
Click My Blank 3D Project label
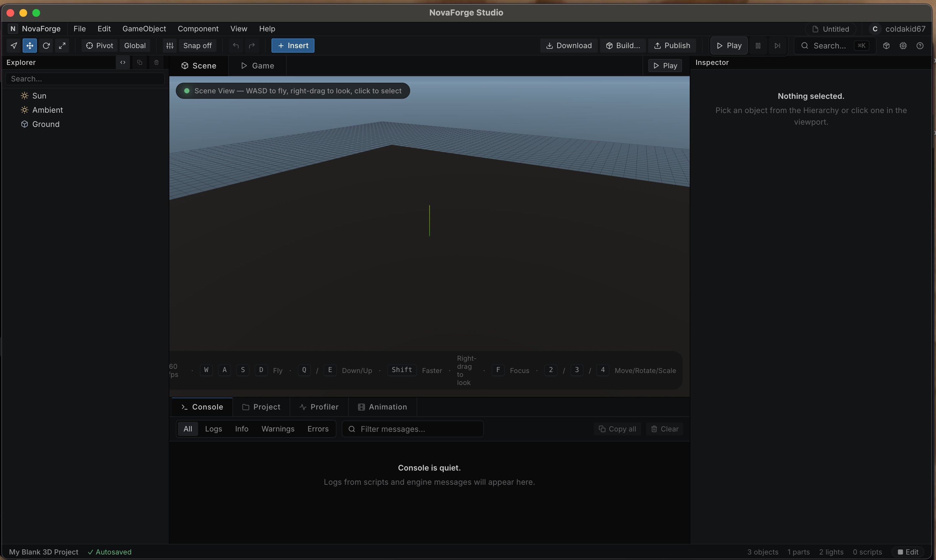[x=44, y=552]
